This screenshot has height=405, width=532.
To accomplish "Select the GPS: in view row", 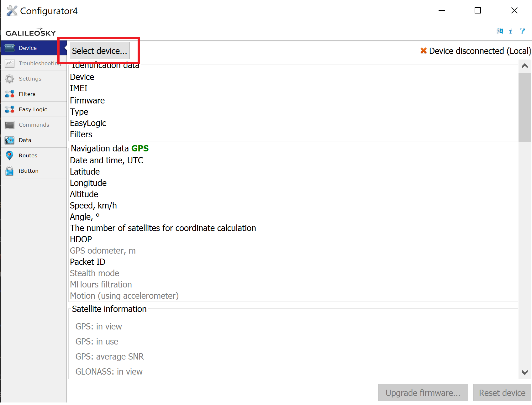I will tap(99, 327).
